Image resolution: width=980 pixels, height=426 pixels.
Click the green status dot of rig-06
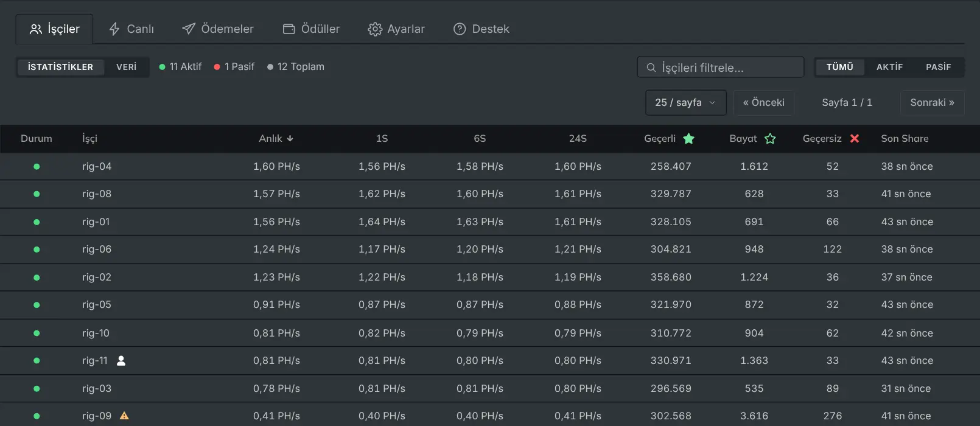37,250
